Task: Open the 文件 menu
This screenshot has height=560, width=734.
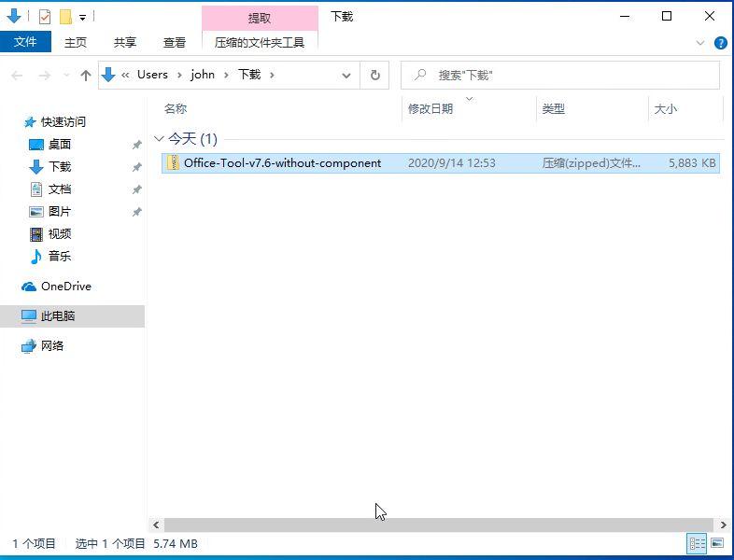Action: [x=25, y=42]
